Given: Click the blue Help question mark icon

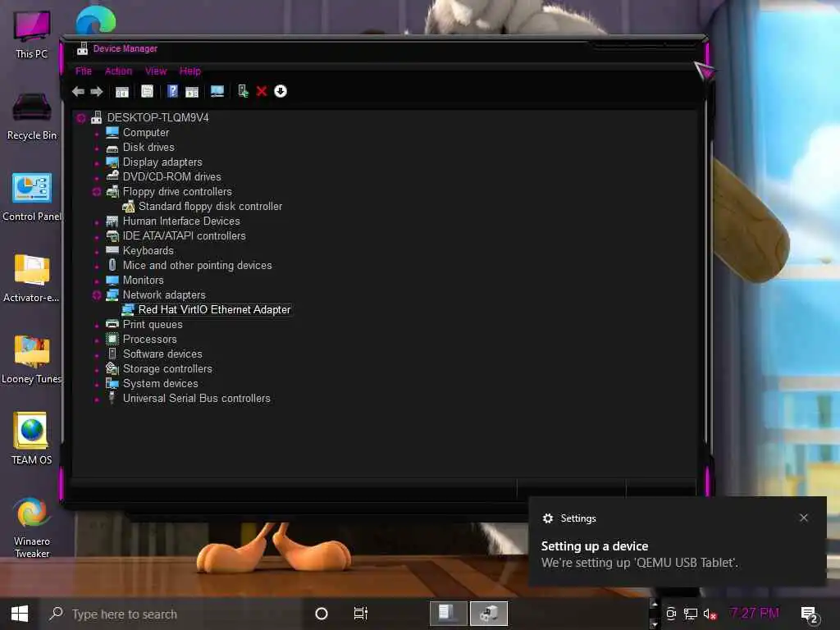Looking at the screenshot, I should [172, 91].
